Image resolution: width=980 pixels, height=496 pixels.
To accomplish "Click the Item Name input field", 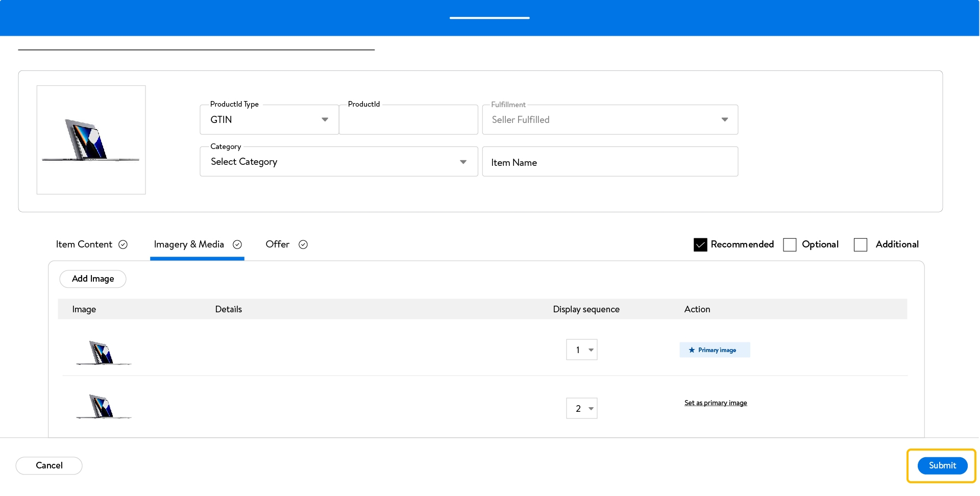I will click(x=610, y=162).
